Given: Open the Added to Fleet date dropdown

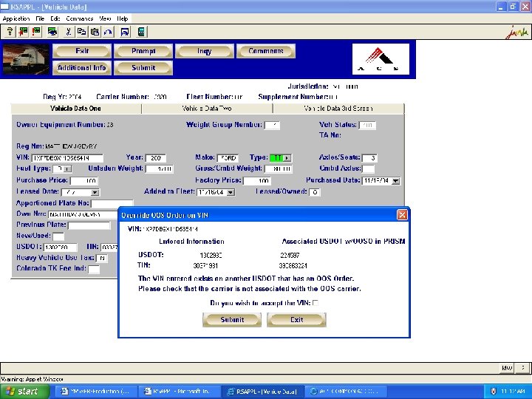Looking at the screenshot, I should click(231, 192).
